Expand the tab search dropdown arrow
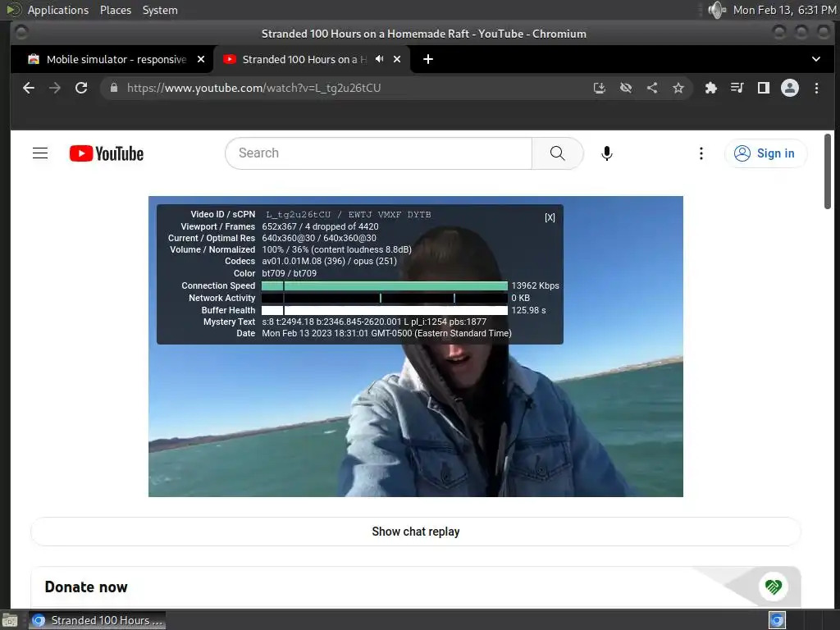The height and width of the screenshot is (630, 840). (816, 59)
